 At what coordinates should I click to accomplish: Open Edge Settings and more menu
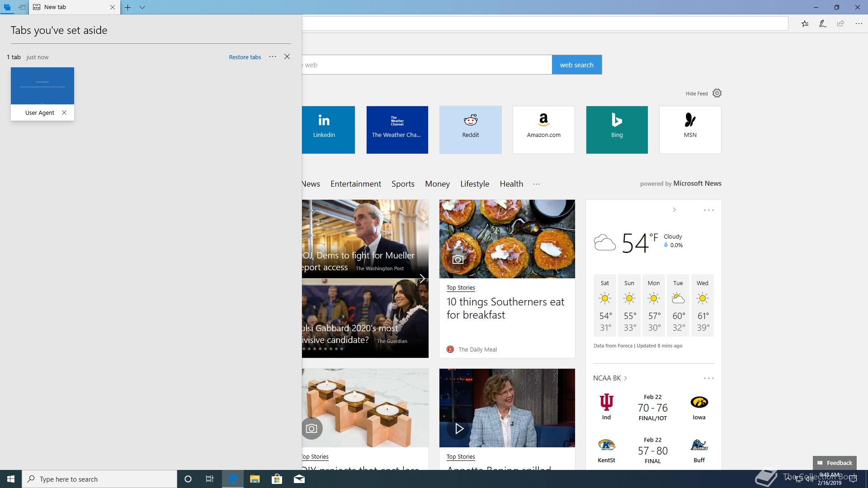click(x=859, y=23)
